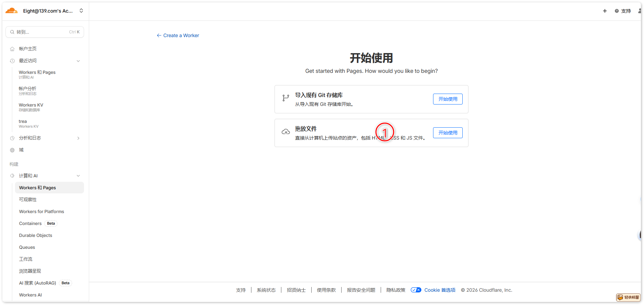Screen dimensions: 644x305
Task: Click 开始使用 for 导入现有 Git 存储库
Action: [x=448, y=99]
